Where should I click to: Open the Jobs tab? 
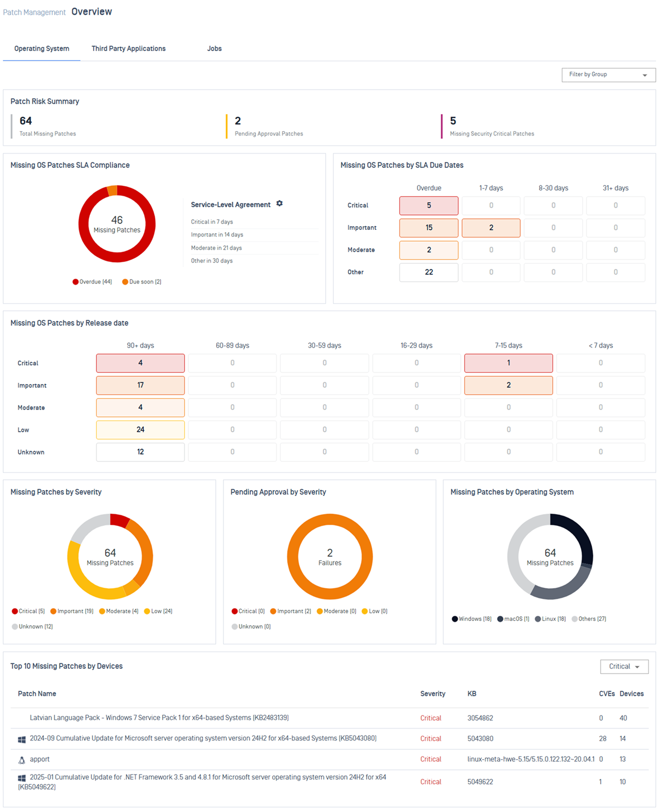[x=214, y=48]
